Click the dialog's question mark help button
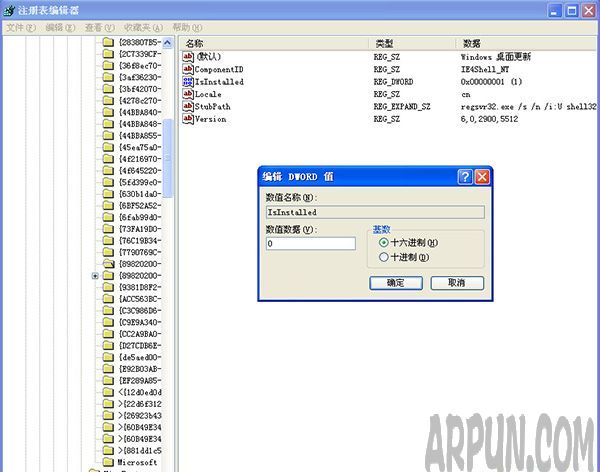The height and width of the screenshot is (472, 600). (x=465, y=177)
